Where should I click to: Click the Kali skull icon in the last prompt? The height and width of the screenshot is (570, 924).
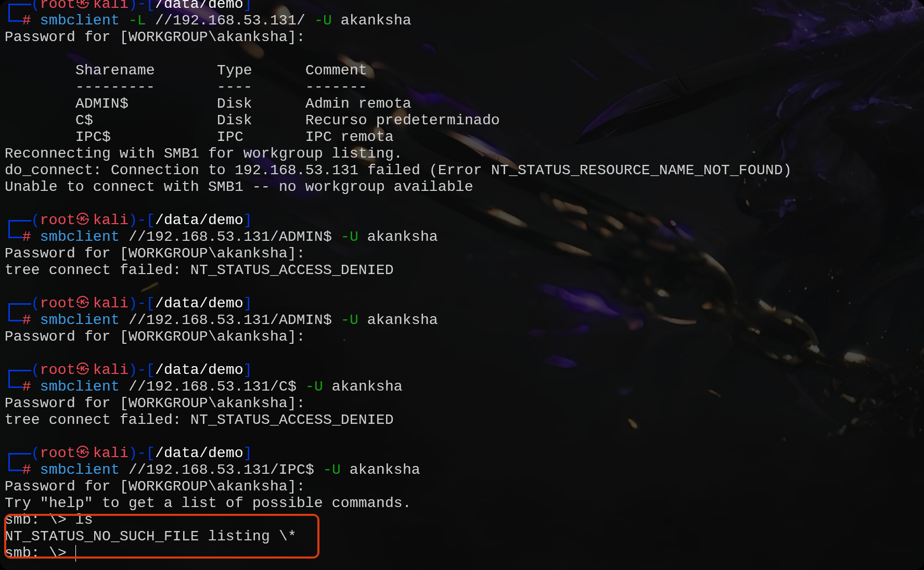point(83,452)
